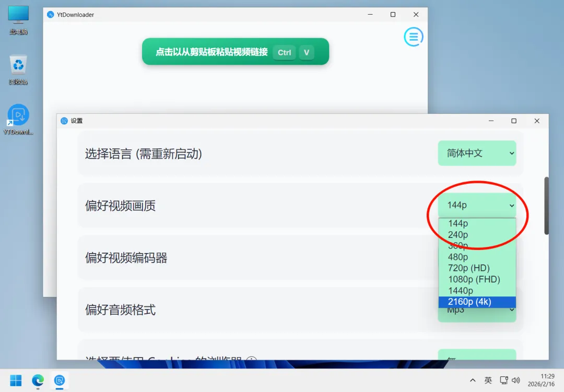Image resolution: width=564 pixels, height=392 pixels.
Task: Open Microsoft Edge from the taskbar
Action: tap(38, 381)
